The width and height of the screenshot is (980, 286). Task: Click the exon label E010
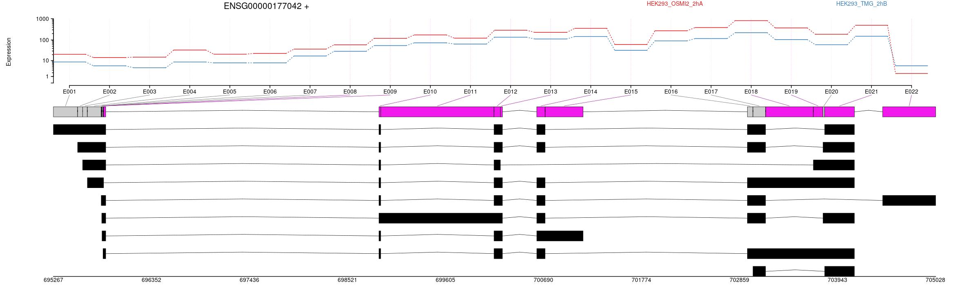[x=430, y=92]
